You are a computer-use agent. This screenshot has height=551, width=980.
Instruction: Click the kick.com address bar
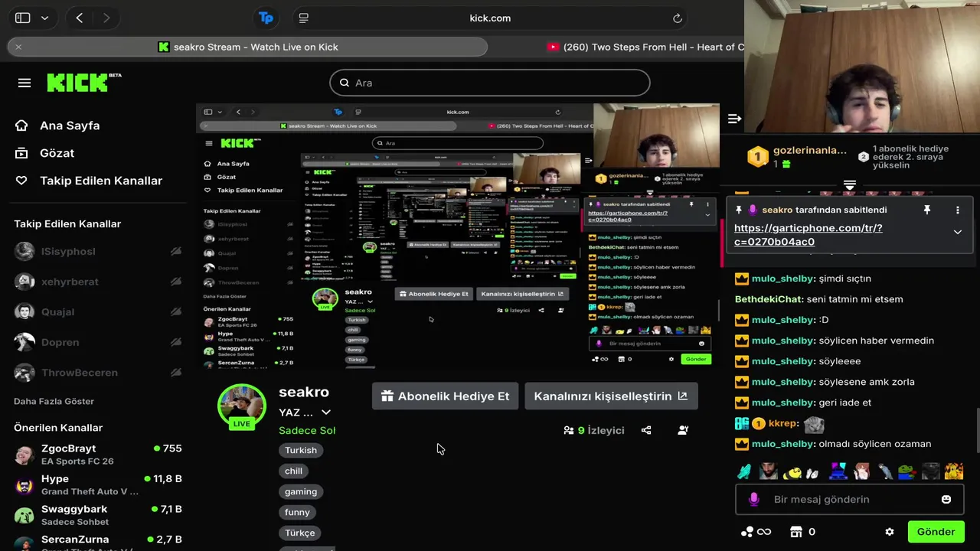(x=490, y=18)
